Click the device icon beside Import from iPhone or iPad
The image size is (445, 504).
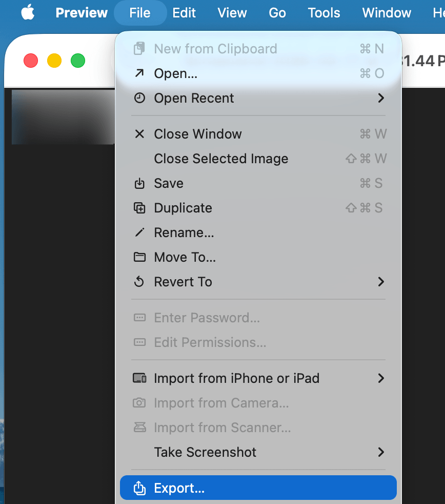139,378
